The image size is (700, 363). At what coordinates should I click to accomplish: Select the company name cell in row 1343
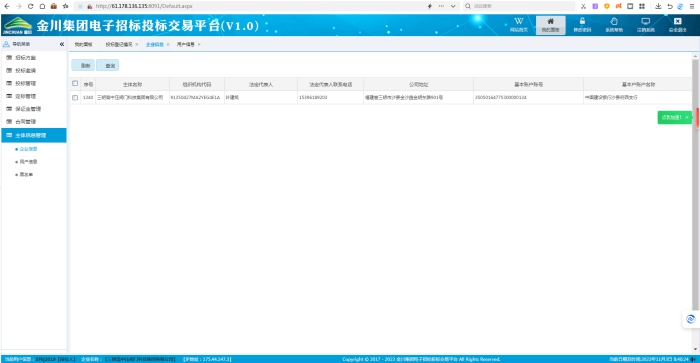pos(132,97)
